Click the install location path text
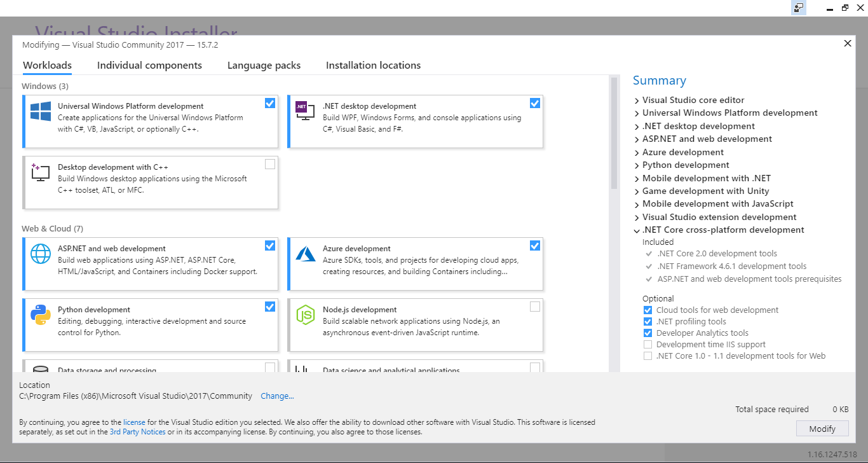 pos(135,396)
